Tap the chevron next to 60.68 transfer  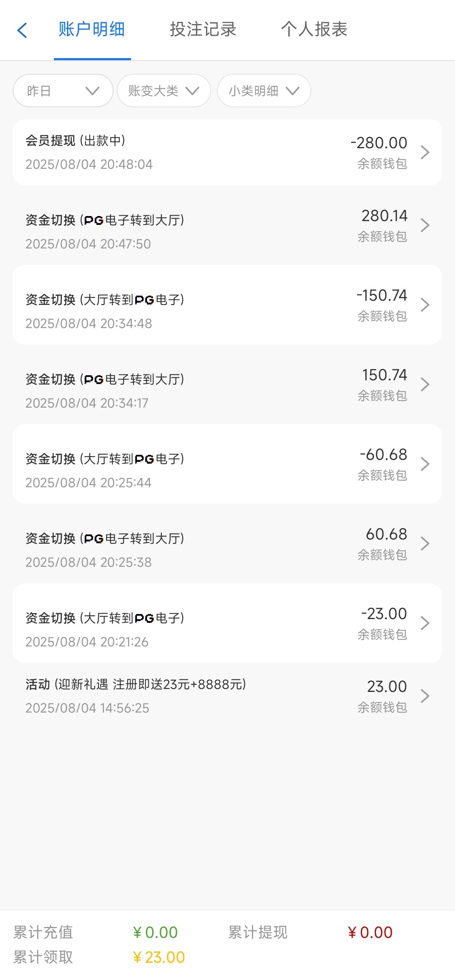425,544
